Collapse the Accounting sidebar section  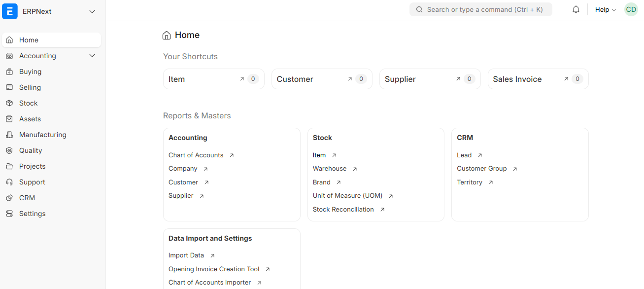pyautogui.click(x=92, y=55)
